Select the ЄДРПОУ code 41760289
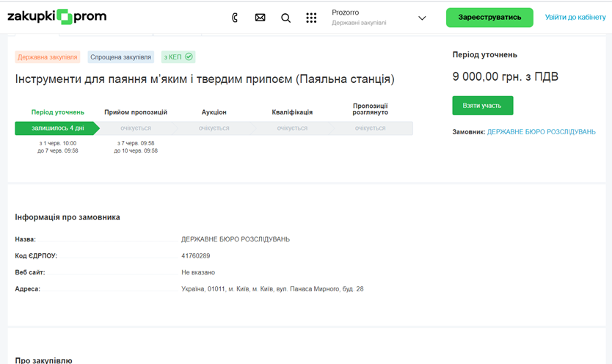This screenshot has width=612, height=364. click(x=195, y=256)
